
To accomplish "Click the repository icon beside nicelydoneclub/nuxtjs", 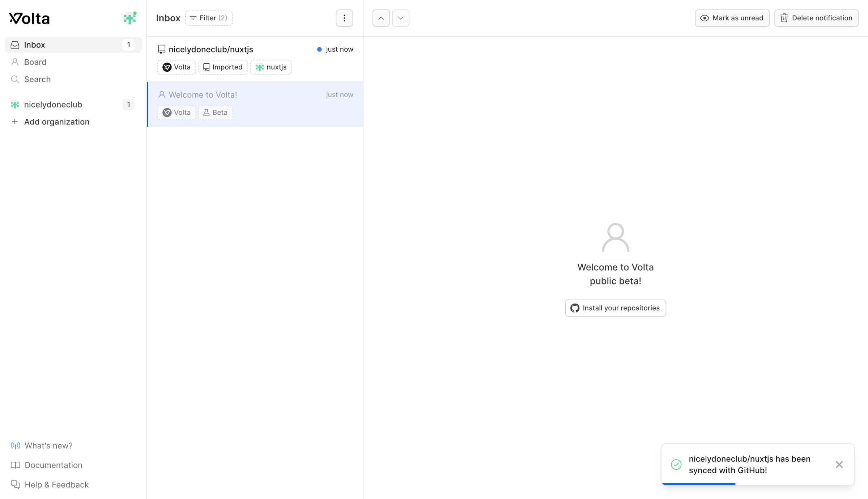I will (162, 49).
